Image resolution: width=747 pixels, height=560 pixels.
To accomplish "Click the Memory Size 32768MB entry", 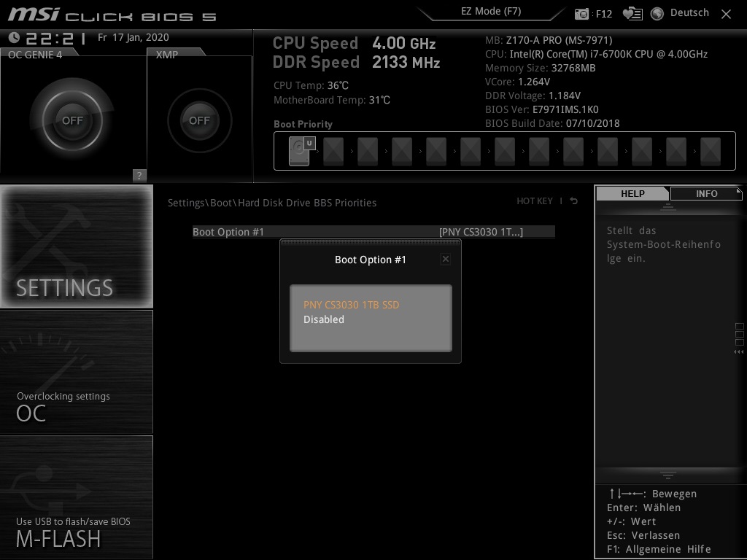I will 541,68.
